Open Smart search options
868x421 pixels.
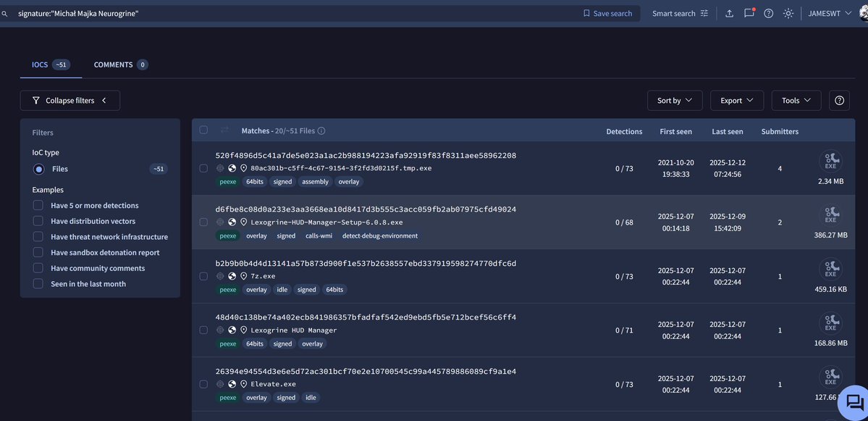pos(680,13)
